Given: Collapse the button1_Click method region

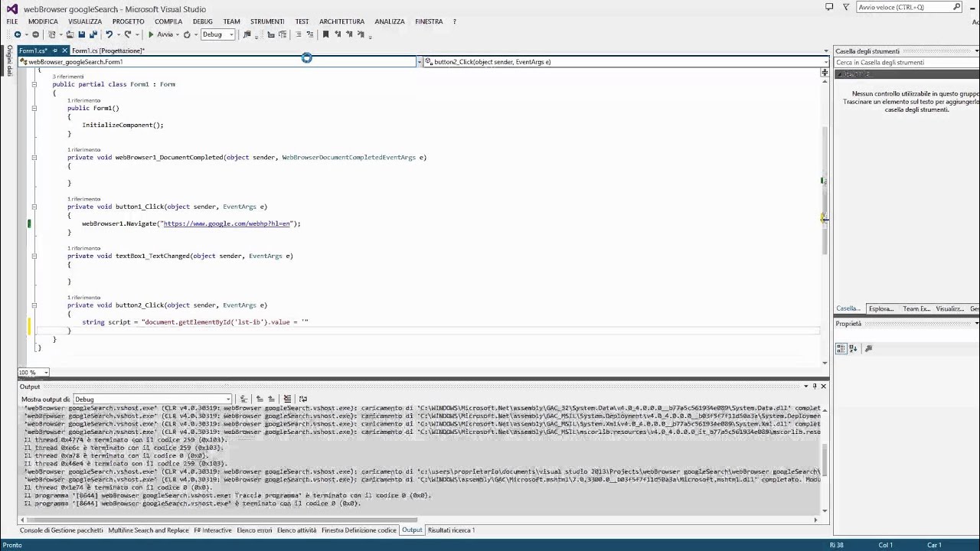Looking at the screenshot, I should (34, 207).
